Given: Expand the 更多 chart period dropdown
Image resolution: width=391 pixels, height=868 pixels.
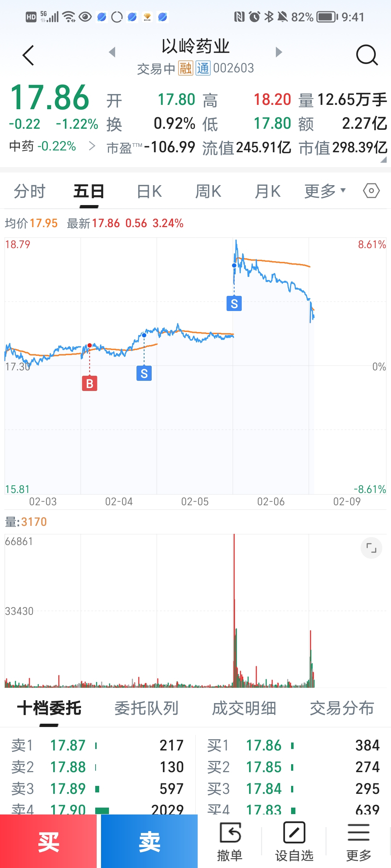Looking at the screenshot, I should [325, 191].
